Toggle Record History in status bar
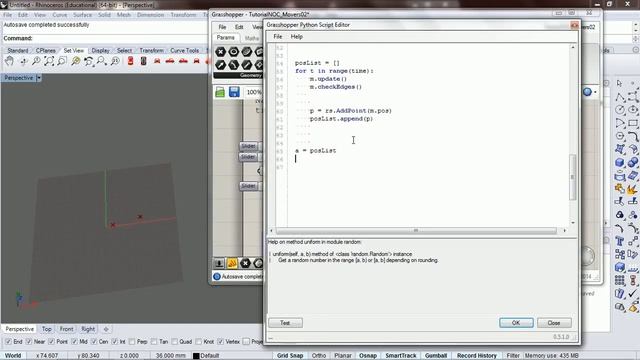The image size is (640, 360). pyautogui.click(x=476, y=356)
